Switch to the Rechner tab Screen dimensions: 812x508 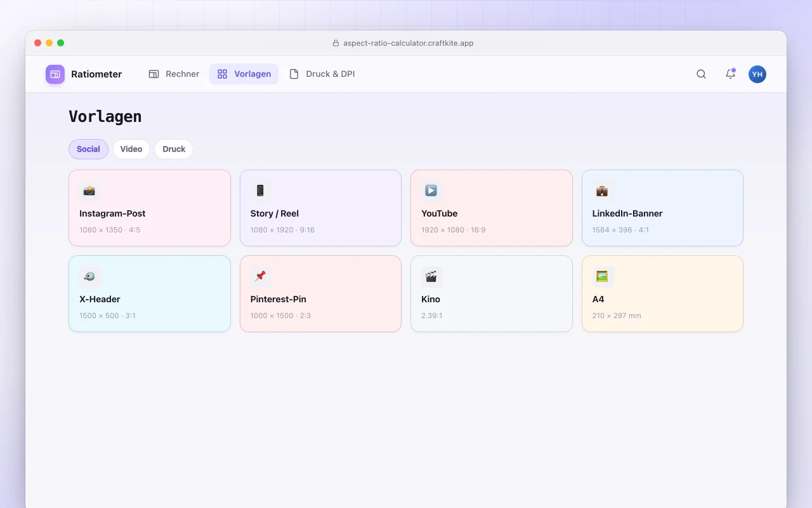click(174, 74)
